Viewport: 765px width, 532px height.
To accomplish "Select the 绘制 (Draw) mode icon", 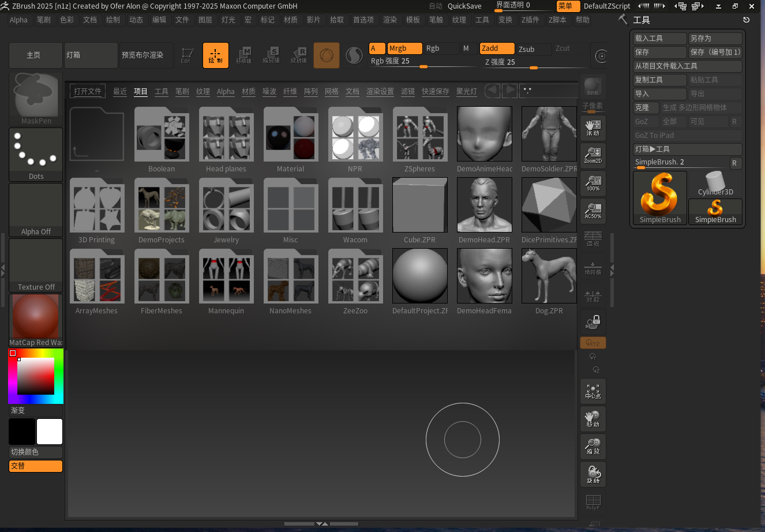I will tap(215, 55).
